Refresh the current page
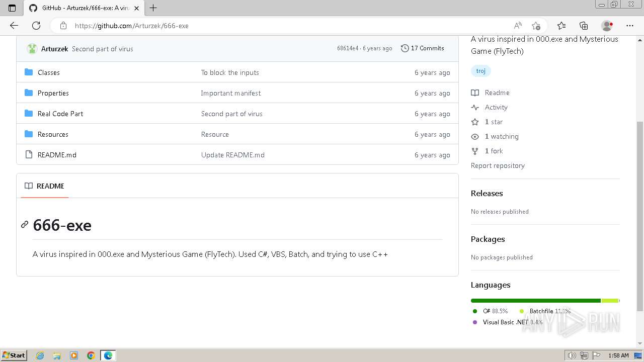This screenshot has height=362, width=644. click(x=36, y=26)
